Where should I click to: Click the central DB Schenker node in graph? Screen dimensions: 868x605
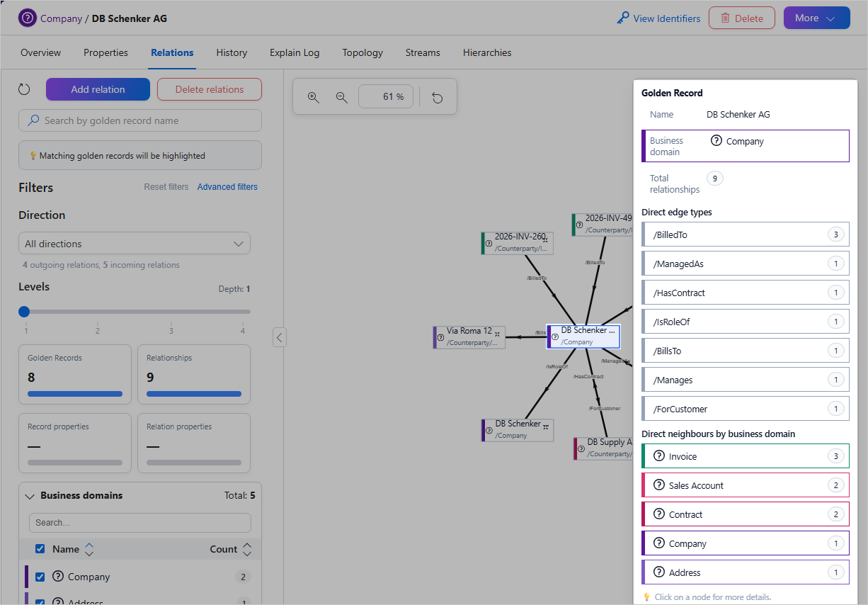tap(583, 337)
